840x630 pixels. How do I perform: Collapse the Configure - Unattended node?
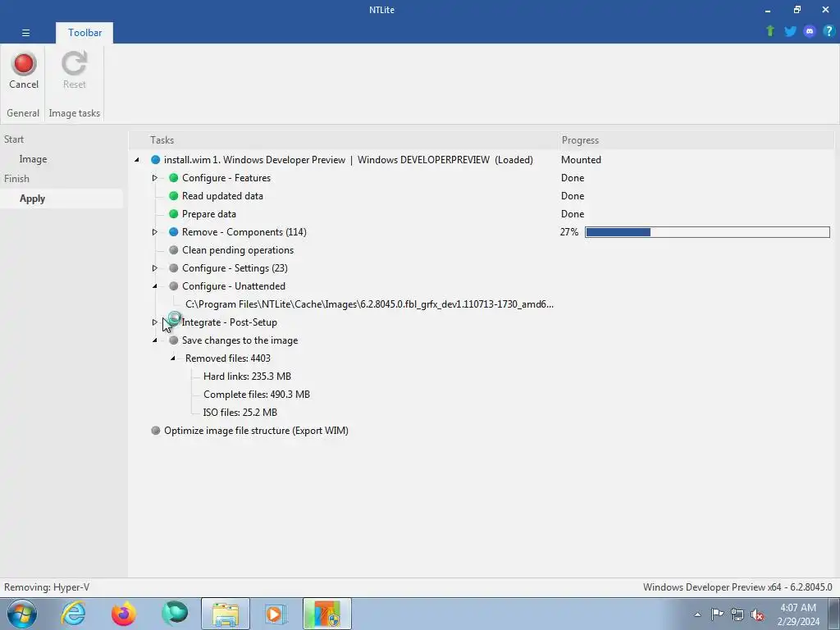pos(155,286)
